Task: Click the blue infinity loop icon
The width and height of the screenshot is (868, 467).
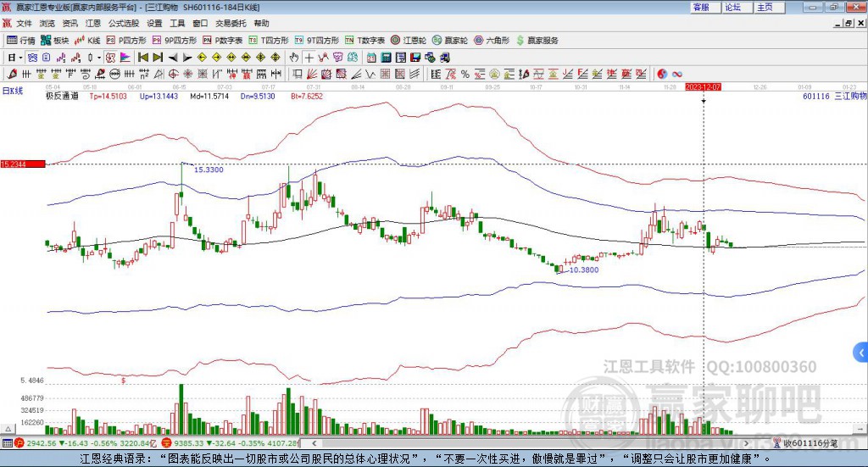Action: (x=677, y=74)
